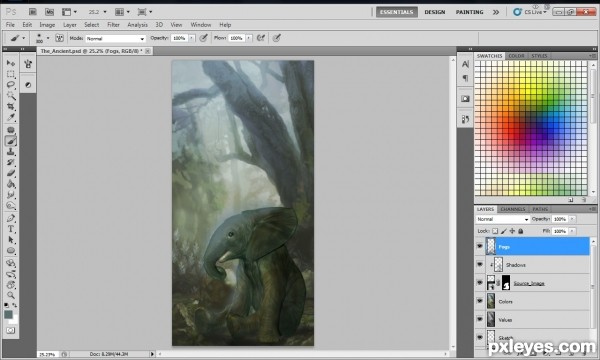Select the Zoom tool
The image size is (600, 360).
point(11,295)
